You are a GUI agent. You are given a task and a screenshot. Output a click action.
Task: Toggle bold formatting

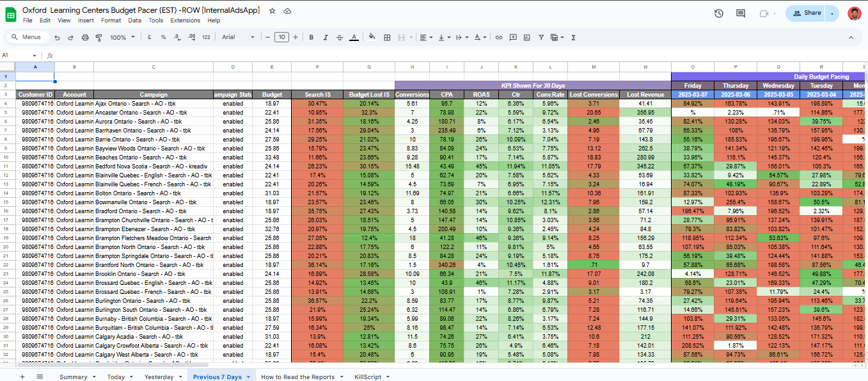click(311, 38)
